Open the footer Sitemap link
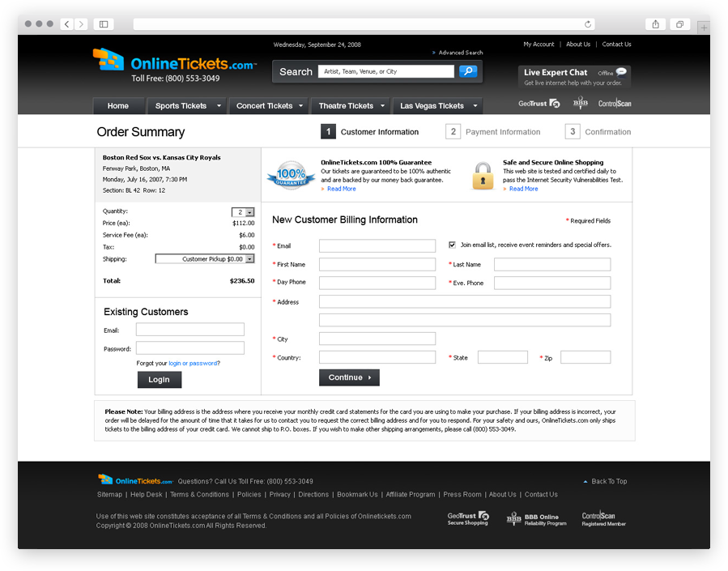The height and width of the screenshot is (571, 728). coord(109,494)
